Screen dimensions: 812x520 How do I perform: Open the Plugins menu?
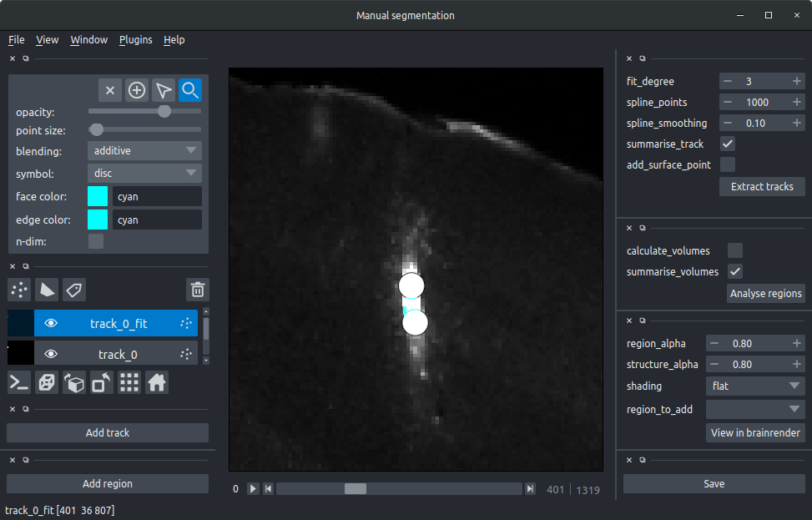[x=135, y=39]
